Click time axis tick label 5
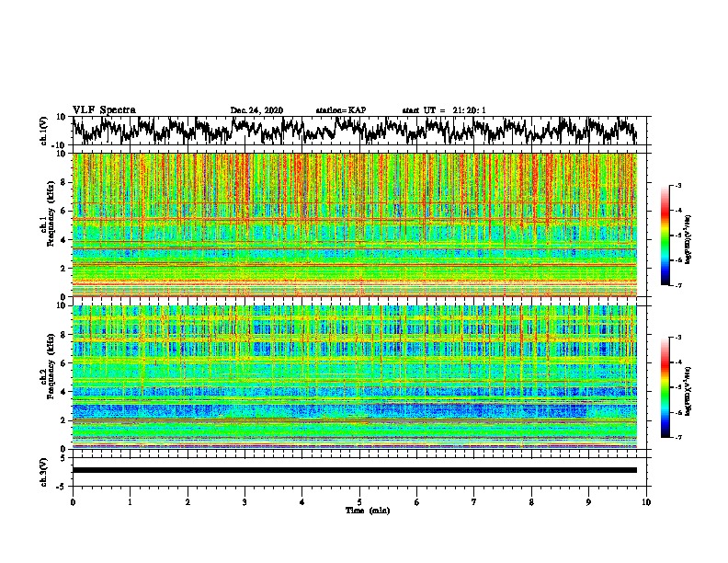The image size is (728, 563). pos(359,502)
